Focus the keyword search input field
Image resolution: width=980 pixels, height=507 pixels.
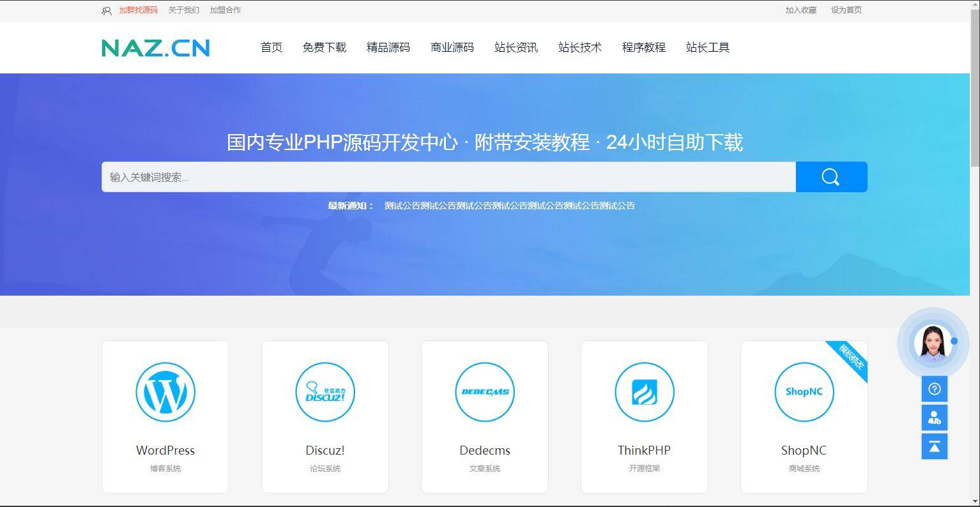point(447,177)
